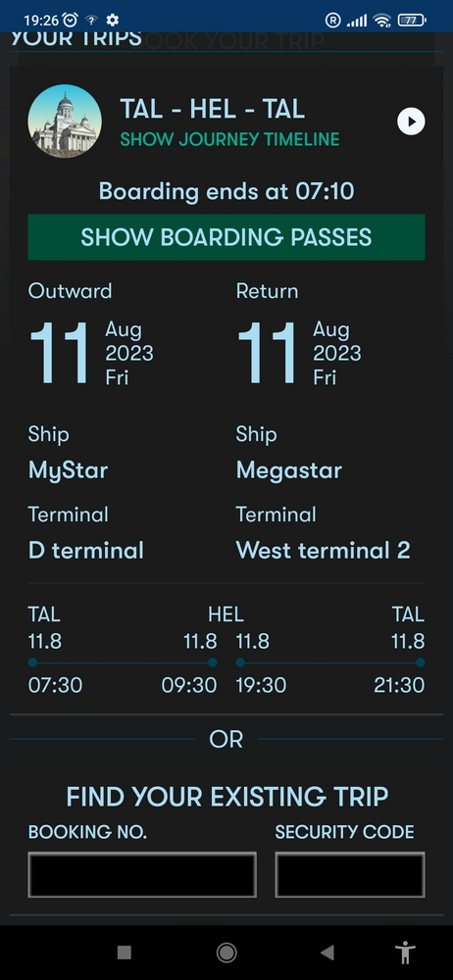The width and height of the screenshot is (453, 980).
Task: Tap the West terminal 2 label
Action: click(324, 550)
